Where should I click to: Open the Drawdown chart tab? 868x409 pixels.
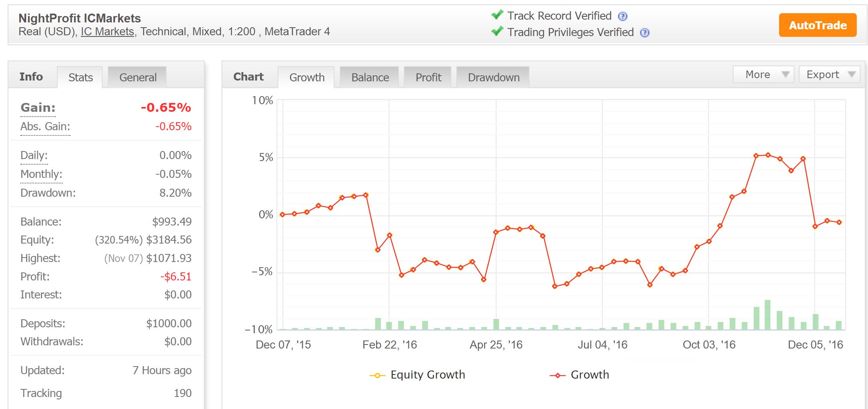(x=493, y=77)
